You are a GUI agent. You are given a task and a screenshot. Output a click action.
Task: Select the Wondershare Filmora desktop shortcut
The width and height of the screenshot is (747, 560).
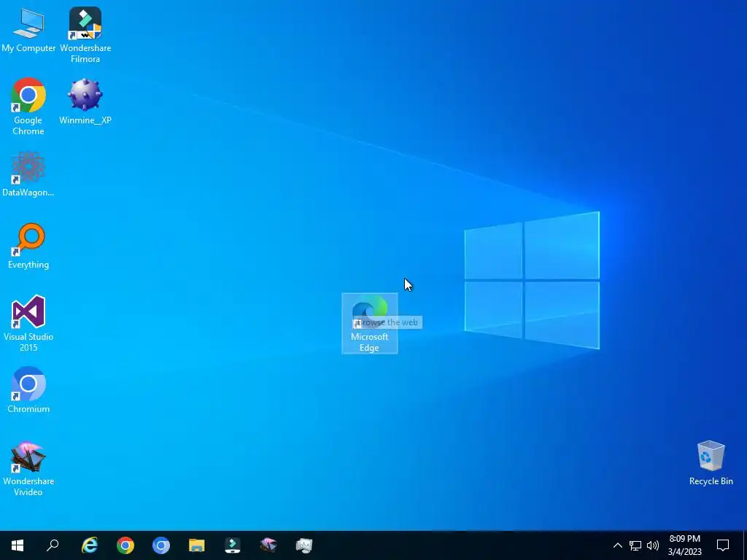[85, 35]
